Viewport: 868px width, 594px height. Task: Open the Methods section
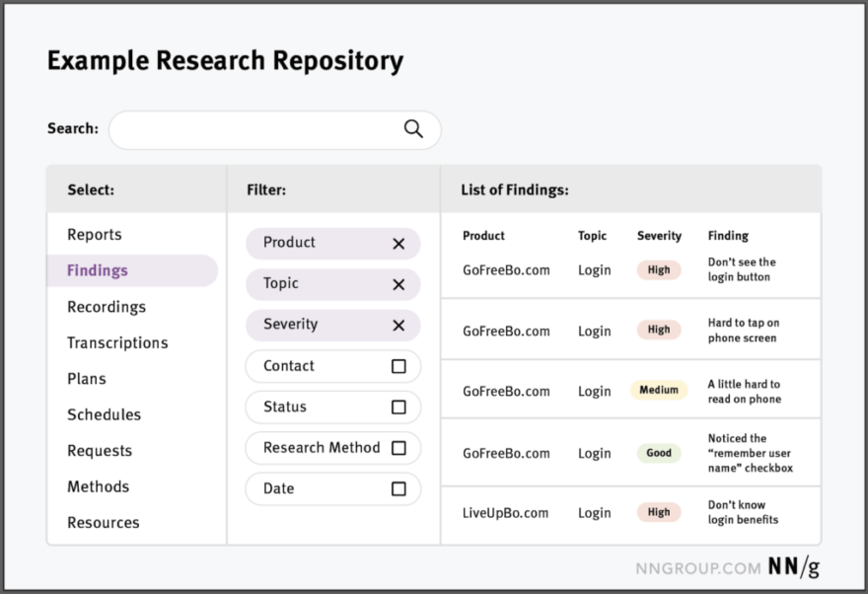(98, 486)
